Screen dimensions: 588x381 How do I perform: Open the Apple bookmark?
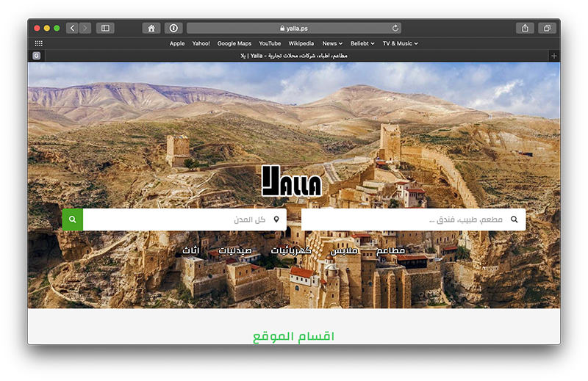177,43
